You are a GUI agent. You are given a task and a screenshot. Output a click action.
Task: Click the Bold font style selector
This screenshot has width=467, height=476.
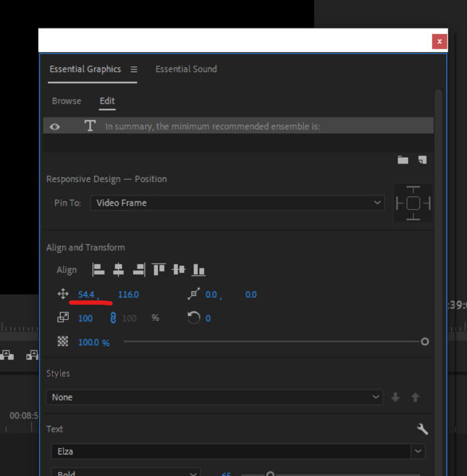tap(126, 473)
